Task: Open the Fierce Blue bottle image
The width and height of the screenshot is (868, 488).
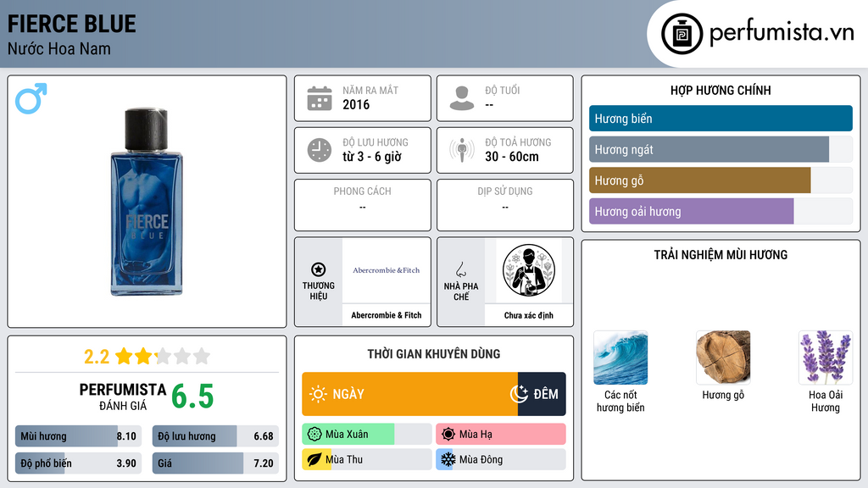Action: pyautogui.click(x=147, y=202)
